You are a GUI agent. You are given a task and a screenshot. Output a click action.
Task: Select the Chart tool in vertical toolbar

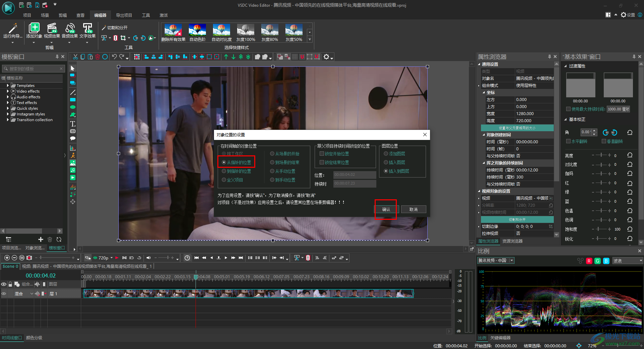point(72,148)
